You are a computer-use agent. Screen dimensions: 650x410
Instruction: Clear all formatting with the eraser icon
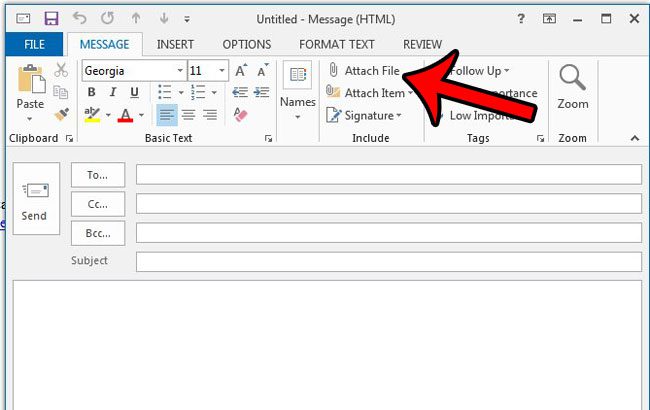coord(240,114)
